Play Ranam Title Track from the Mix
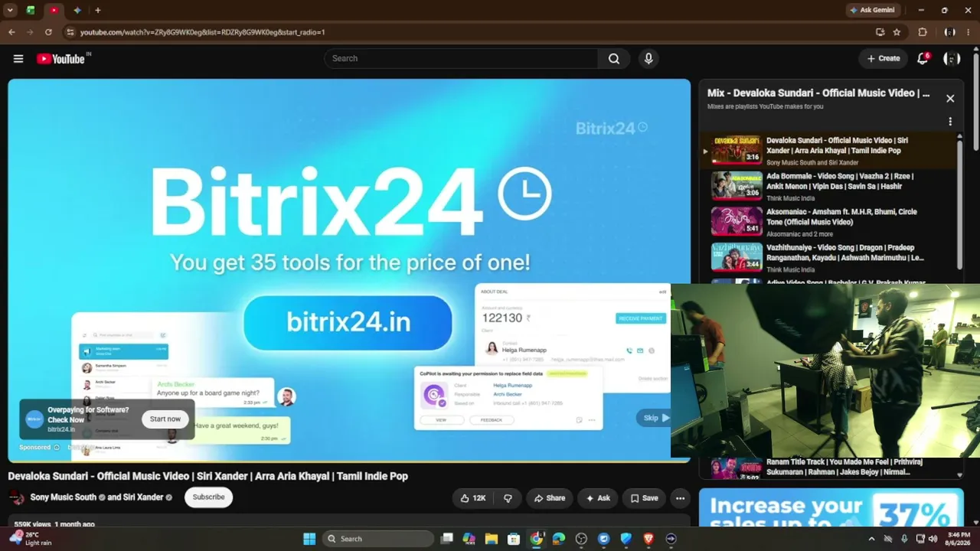Viewport: 980px width, 551px height. point(830,468)
